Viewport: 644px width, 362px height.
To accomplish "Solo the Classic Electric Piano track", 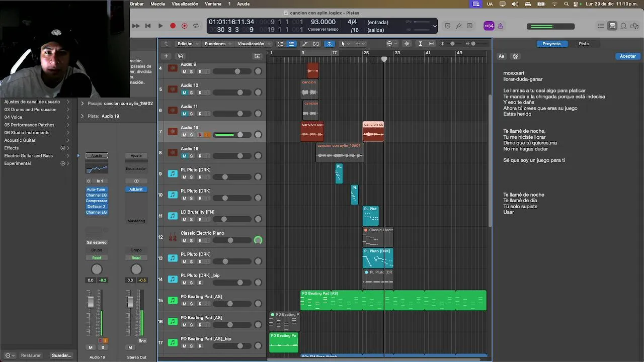I will [191, 240].
